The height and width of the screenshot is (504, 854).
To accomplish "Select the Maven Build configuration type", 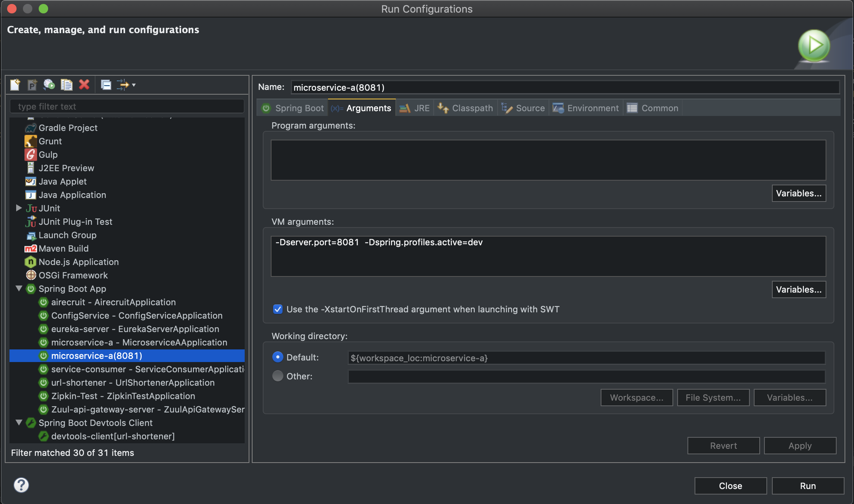I will pyautogui.click(x=63, y=248).
